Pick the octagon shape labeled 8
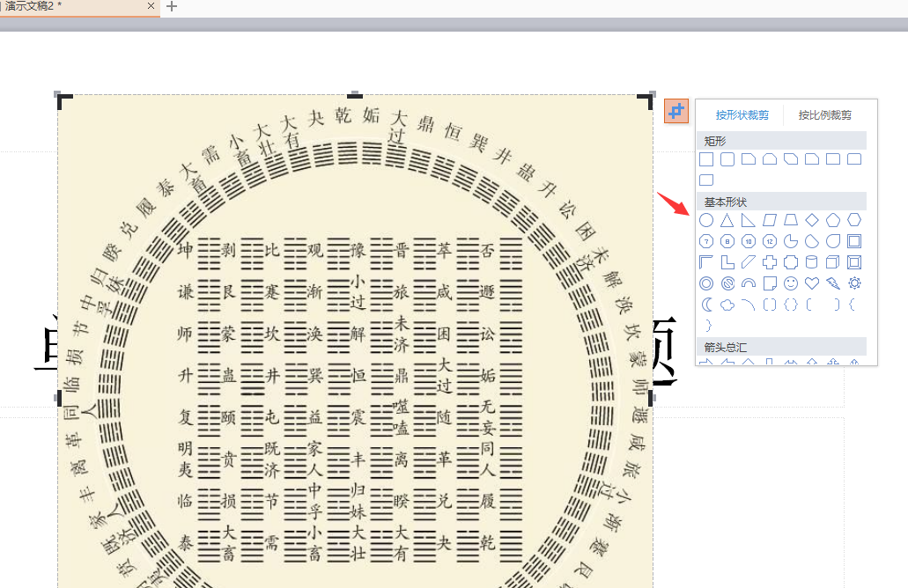The image size is (908, 588). tap(727, 241)
